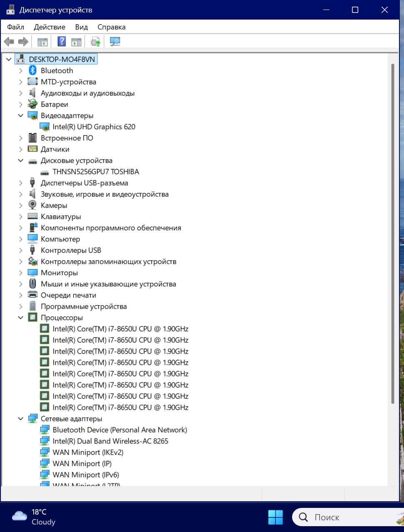Select WAN Miniport (IP) adapter
This screenshot has height=532, width=404.
click(82, 463)
